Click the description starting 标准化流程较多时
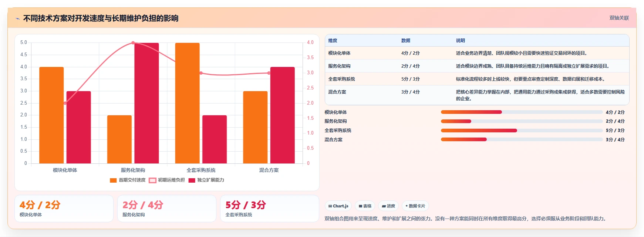The image size is (644, 237). pyautogui.click(x=530, y=79)
